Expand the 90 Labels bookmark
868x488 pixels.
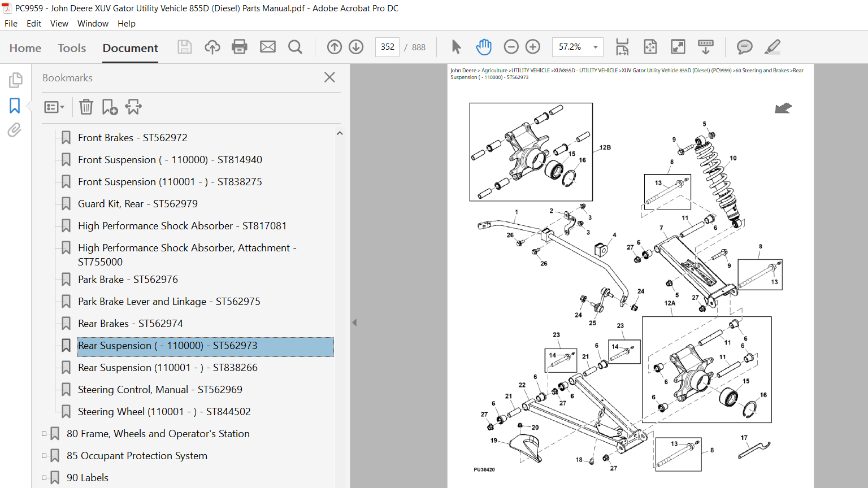click(44, 478)
